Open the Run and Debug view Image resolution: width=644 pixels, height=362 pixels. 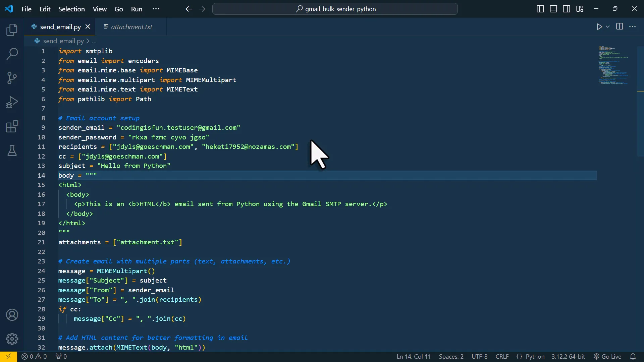tap(12, 102)
